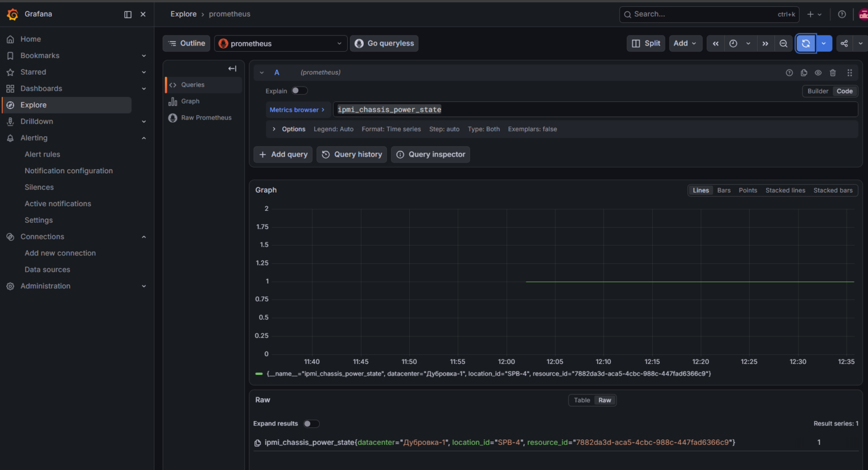The image size is (868, 470).
Task: Shift time range backwards
Action: click(715, 43)
